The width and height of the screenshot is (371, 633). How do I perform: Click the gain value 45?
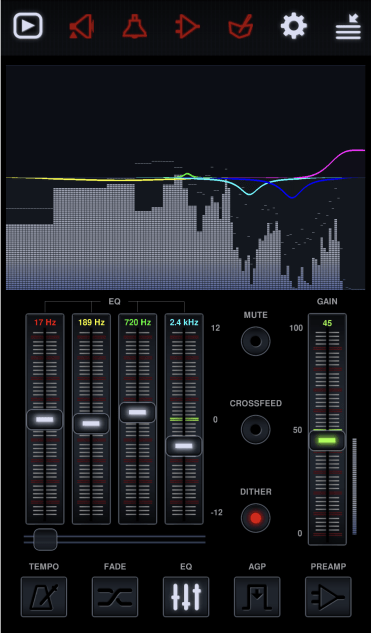pyautogui.click(x=327, y=323)
